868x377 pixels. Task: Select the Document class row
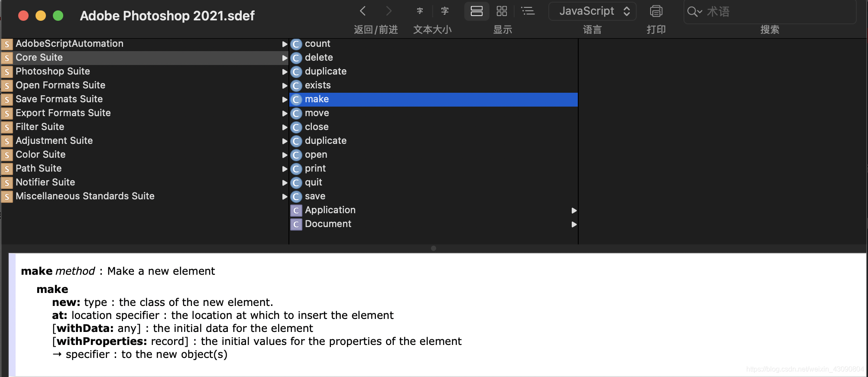coord(434,224)
